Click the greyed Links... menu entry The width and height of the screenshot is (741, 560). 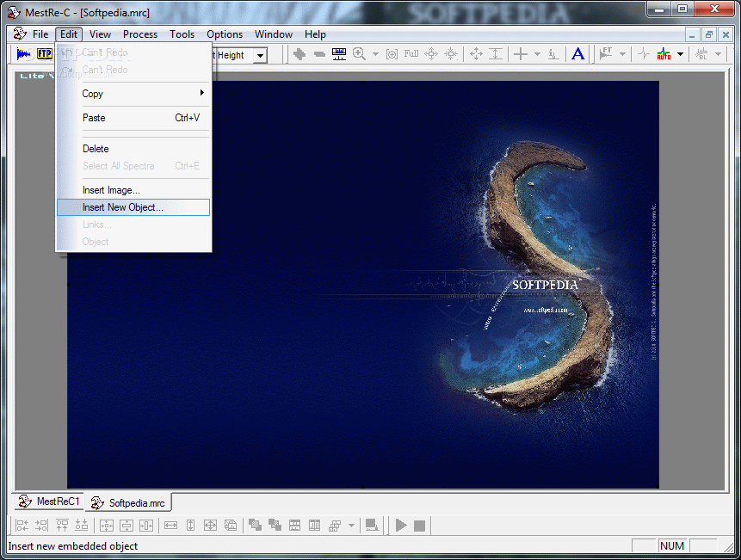(133, 225)
